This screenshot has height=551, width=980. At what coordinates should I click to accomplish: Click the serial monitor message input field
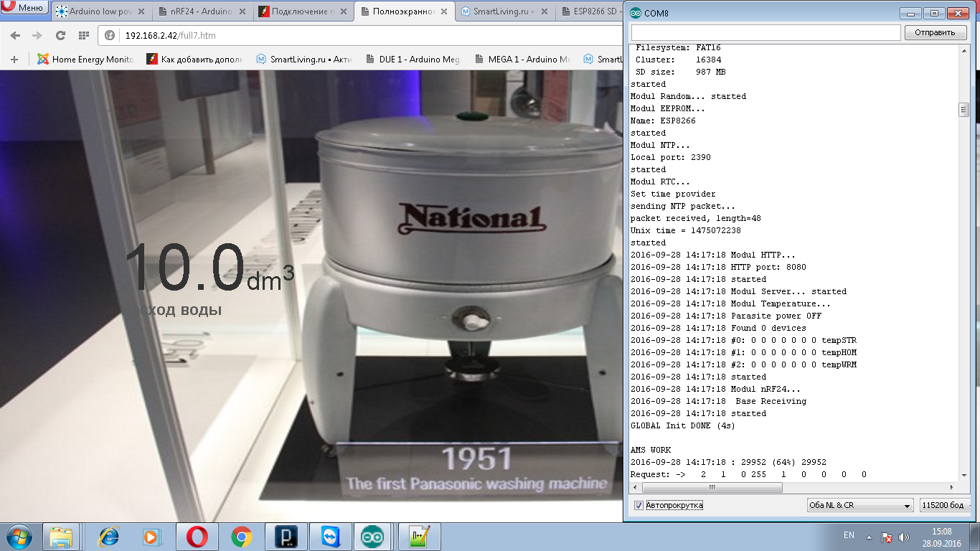point(765,32)
